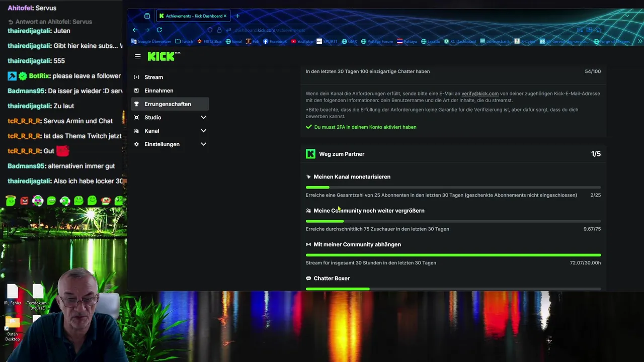Click the browser back arrow
Screen dimensions: 644x362
[x=135, y=30]
